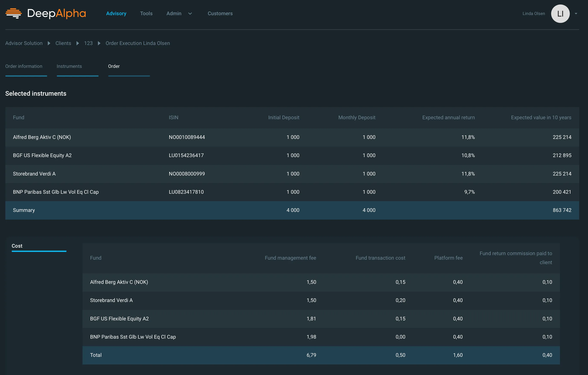This screenshot has height=375, width=588.
Task: Click Fund return commission paid to client header
Action: 516,258
